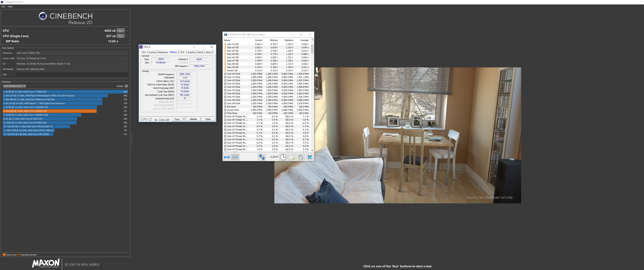Run the multi-core CPU test
Viewport: 644px width, 270px height.
coord(121,31)
